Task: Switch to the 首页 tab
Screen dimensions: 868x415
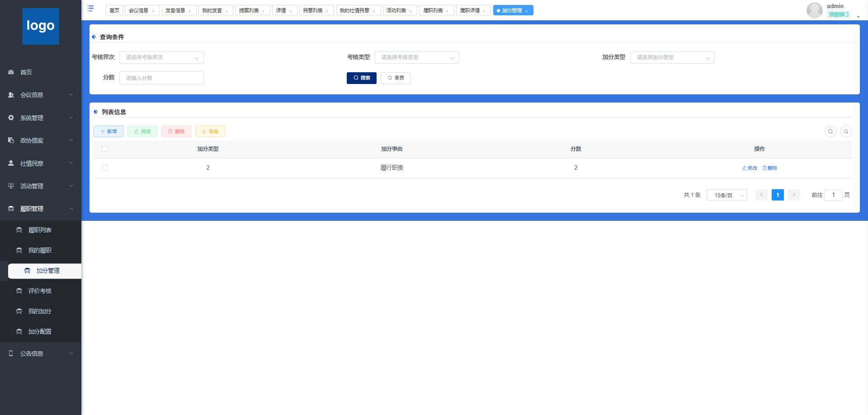Action: (114, 10)
